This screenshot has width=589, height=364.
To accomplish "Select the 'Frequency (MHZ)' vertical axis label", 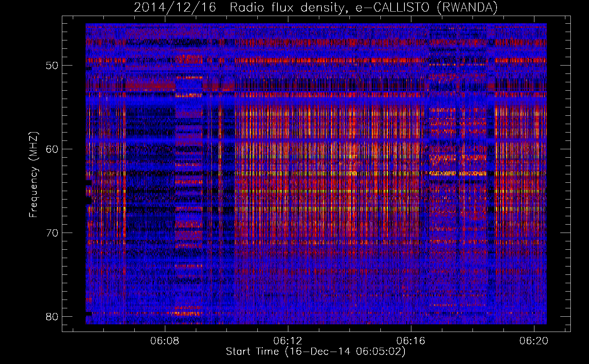I will point(33,174).
